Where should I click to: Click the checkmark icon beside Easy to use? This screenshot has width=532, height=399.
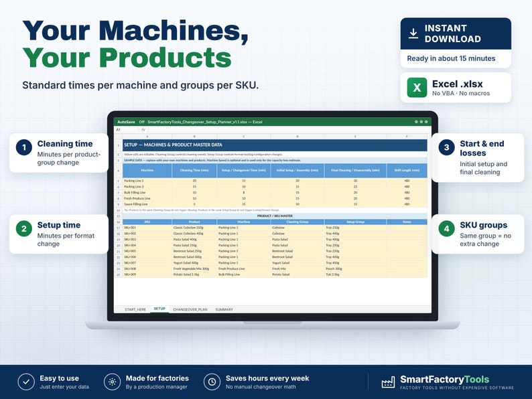pos(26,382)
